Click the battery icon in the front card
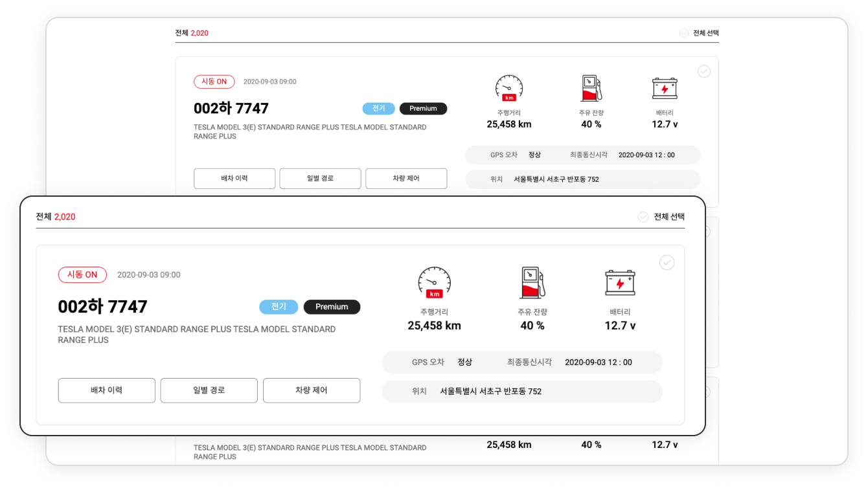The width and height of the screenshot is (868, 488). coord(620,283)
